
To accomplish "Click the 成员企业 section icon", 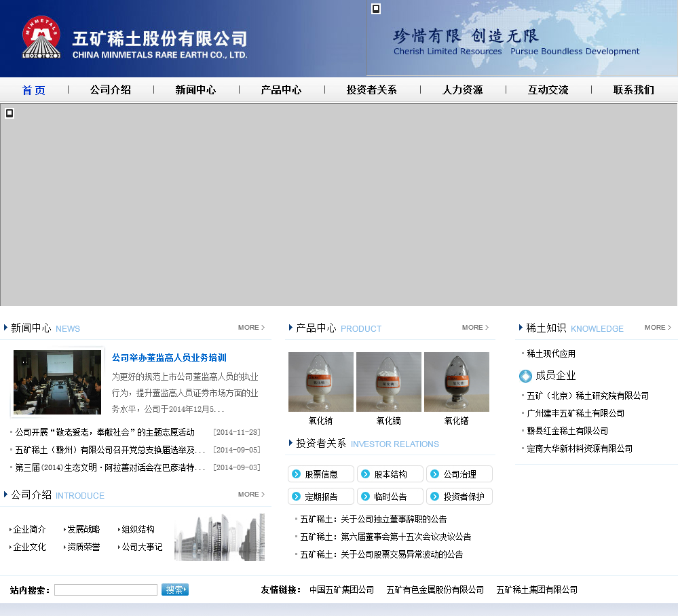I will point(525,376).
